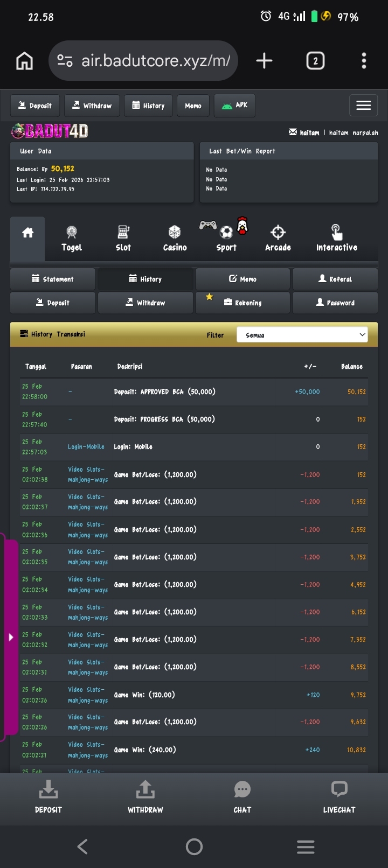Open the Togel game category
Image resolution: width=388 pixels, height=868 pixels.
72,239
